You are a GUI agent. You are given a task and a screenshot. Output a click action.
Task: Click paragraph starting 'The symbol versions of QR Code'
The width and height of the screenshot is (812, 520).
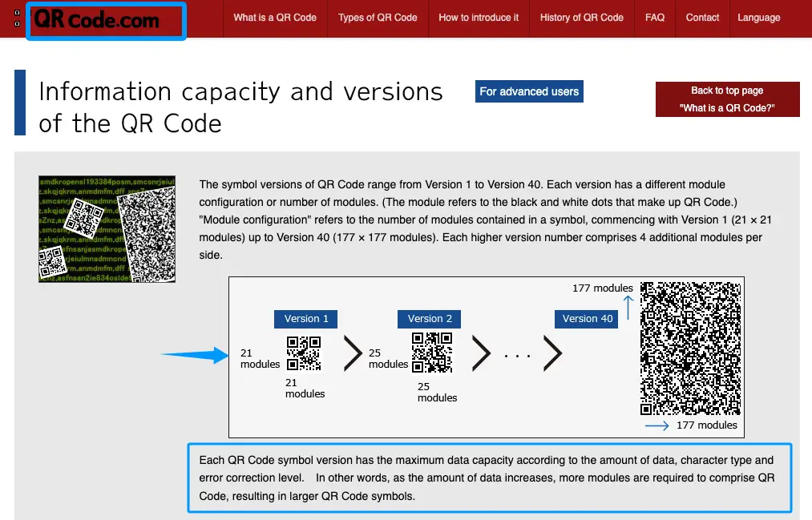click(x=486, y=220)
